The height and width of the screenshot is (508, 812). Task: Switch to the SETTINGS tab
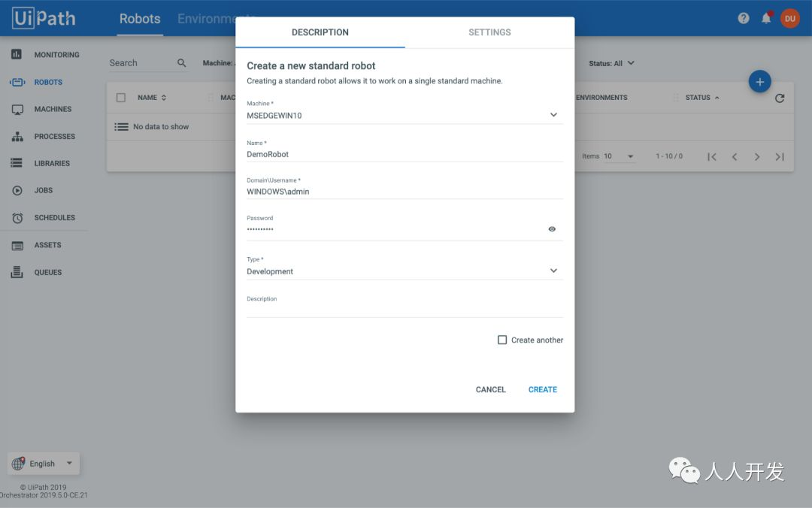click(489, 32)
